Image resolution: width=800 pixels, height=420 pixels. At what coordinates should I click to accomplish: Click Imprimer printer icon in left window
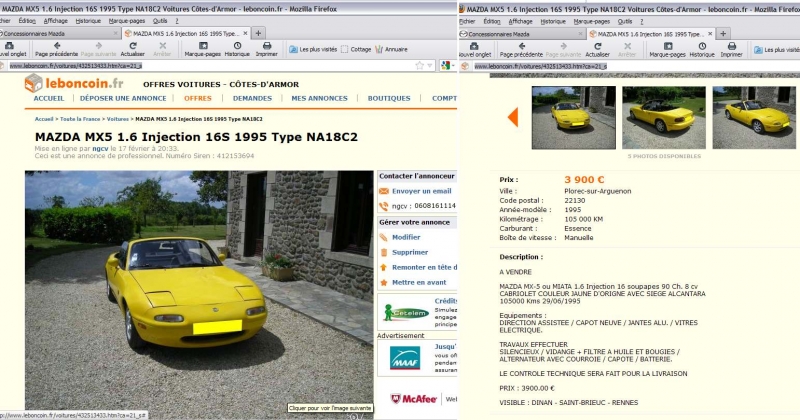[x=266, y=46]
